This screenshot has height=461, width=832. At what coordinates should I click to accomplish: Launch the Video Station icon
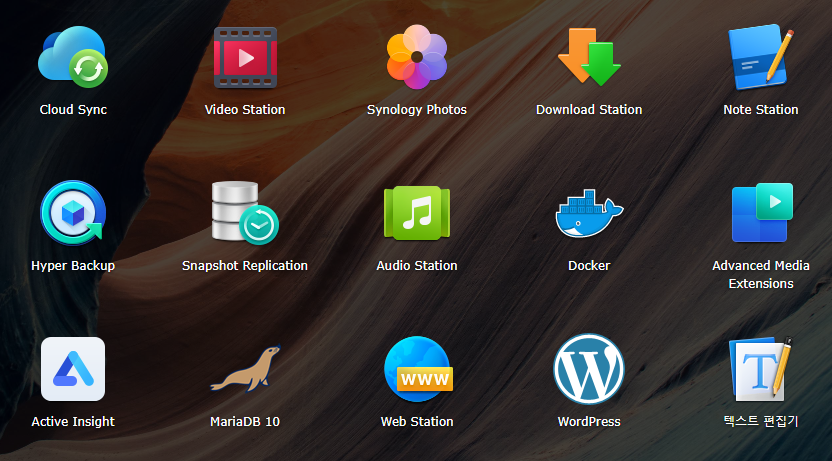pos(245,57)
